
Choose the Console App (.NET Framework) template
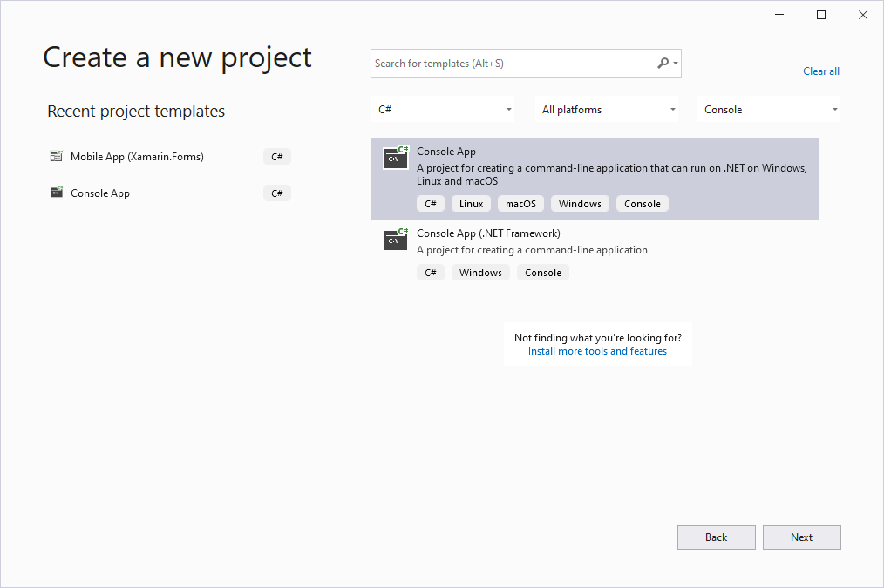click(x=488, y=233)
